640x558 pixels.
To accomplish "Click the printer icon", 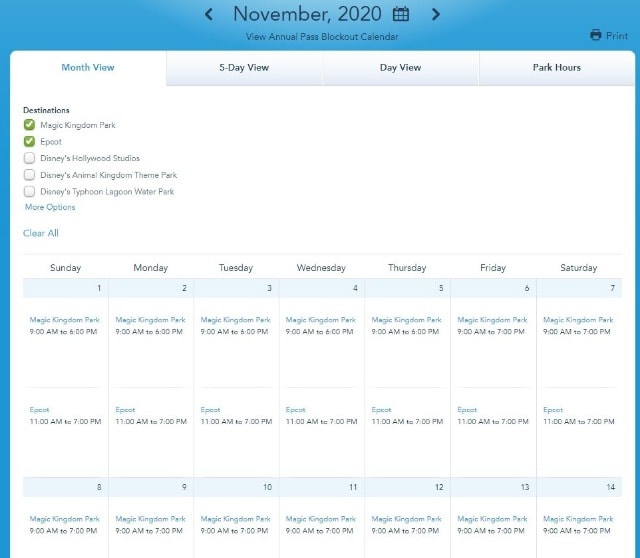I will click(x=596, y=35).
